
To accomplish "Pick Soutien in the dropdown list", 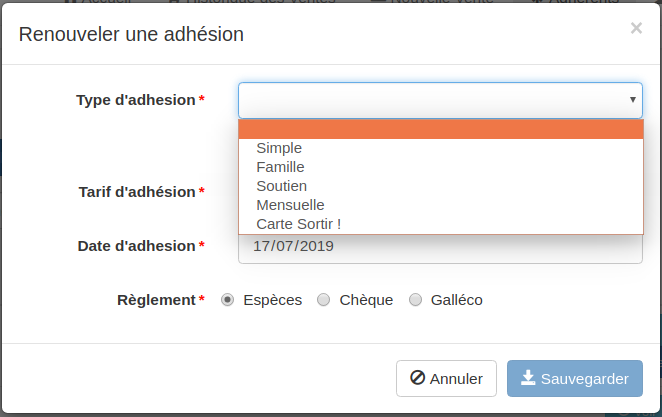I will click(x=281, y=186).
